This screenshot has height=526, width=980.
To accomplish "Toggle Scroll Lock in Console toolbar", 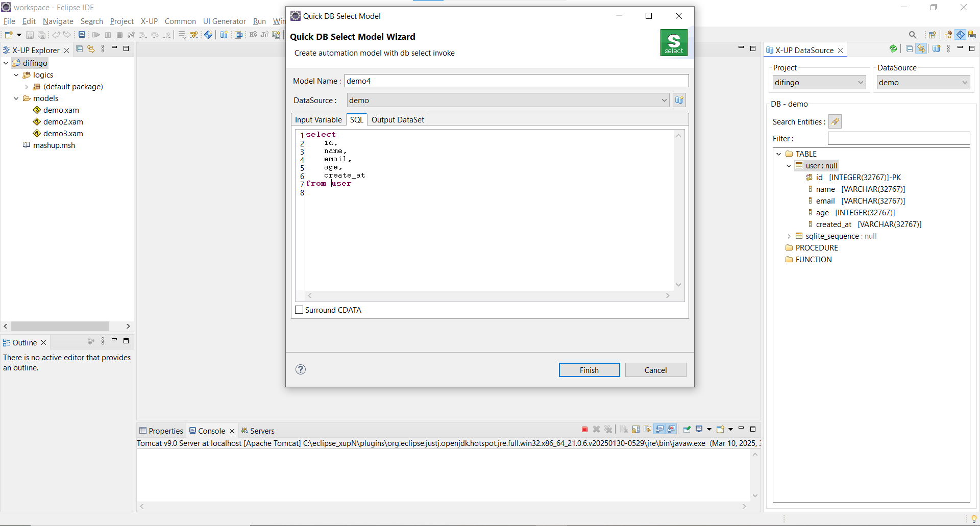I will (x=635, y=430).
